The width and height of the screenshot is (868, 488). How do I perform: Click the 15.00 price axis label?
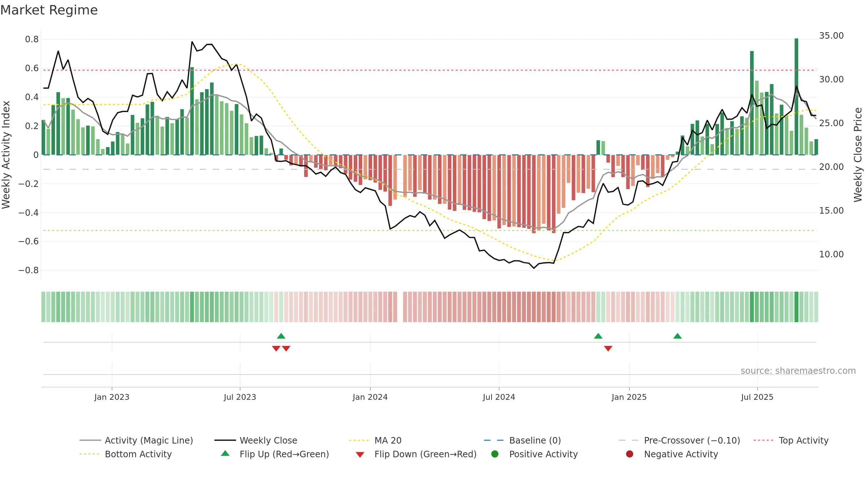coord(831,211)
